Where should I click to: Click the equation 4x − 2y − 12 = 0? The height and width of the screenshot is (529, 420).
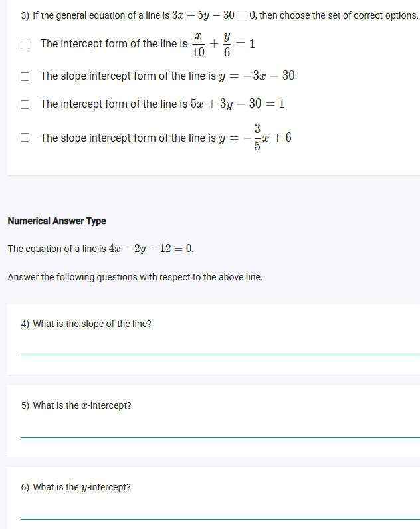(151, 249)
